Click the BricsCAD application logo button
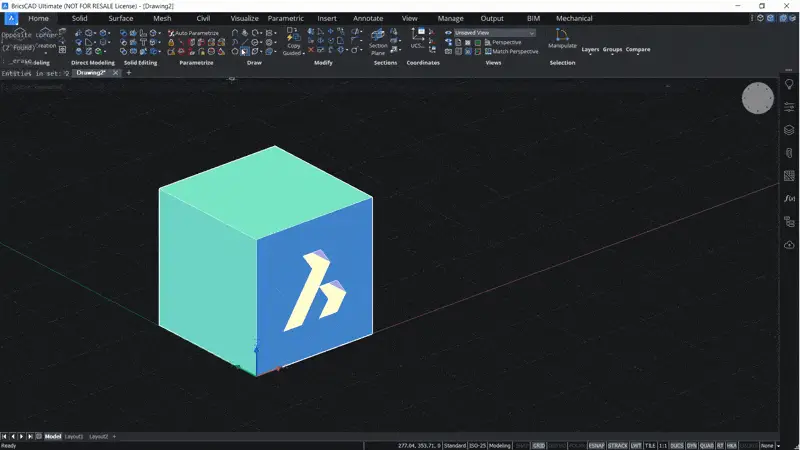The image size is (800, 450). pos(10,18)
